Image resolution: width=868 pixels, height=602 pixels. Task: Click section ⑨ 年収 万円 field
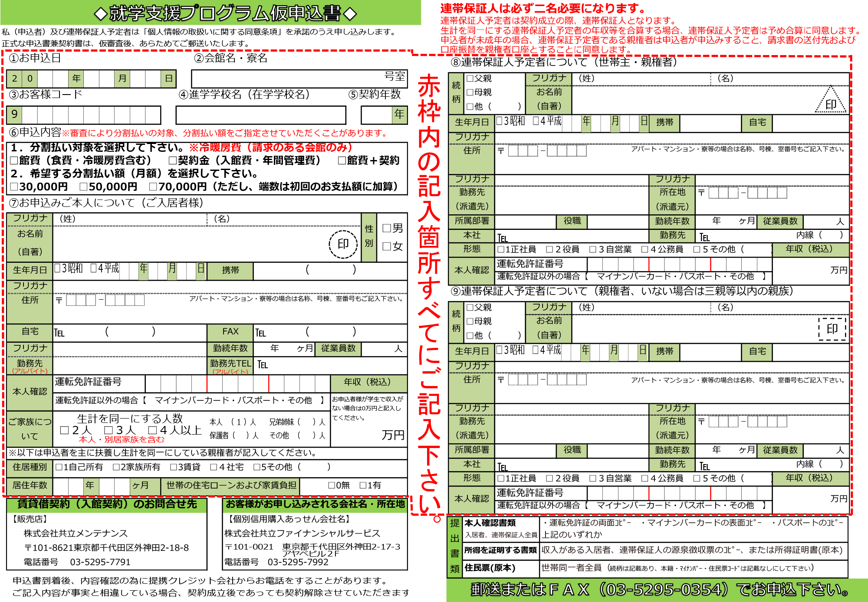click(x=810, y=499)
